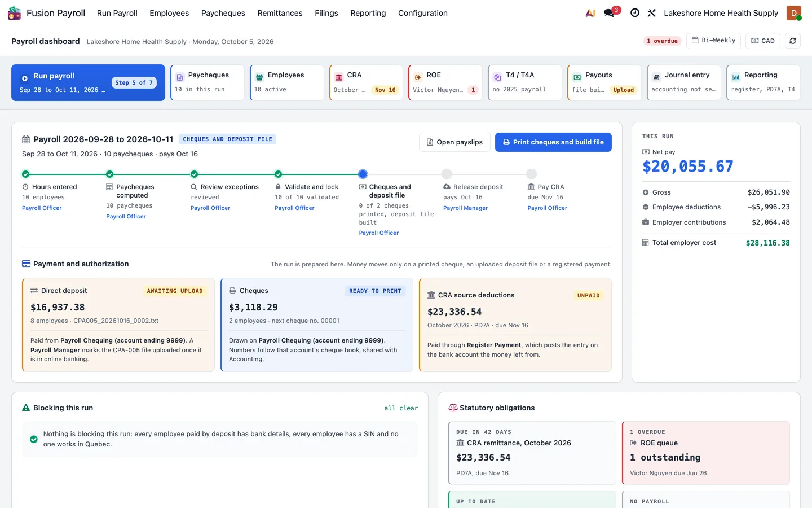Screen dimensions: 812x508
Task: Open the Cheques card marked Ready to Print
Action: point(317,325)
